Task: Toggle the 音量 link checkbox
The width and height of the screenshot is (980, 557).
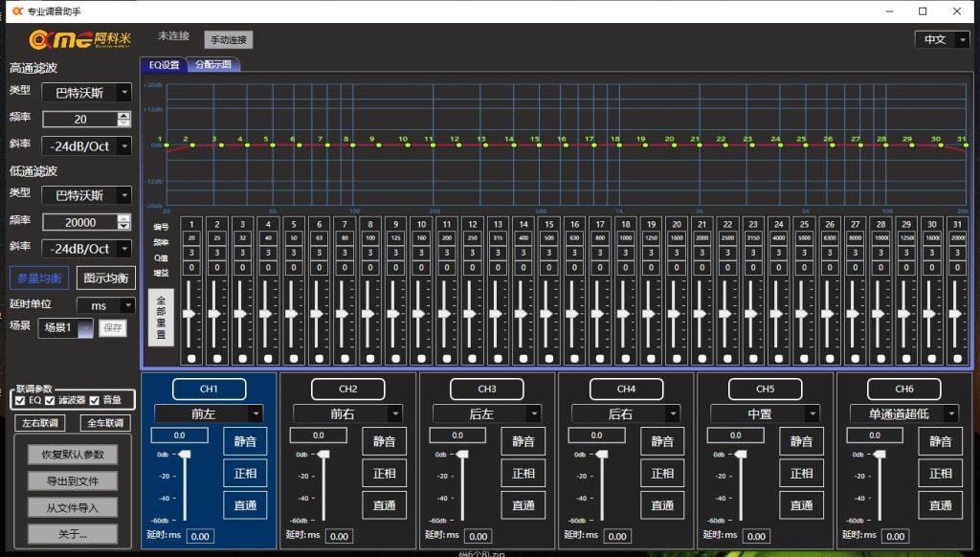Action: 95,400
